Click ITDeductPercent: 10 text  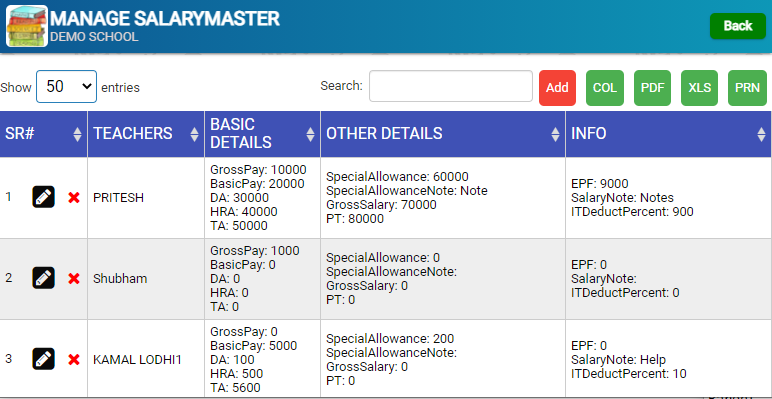[629, 374]
